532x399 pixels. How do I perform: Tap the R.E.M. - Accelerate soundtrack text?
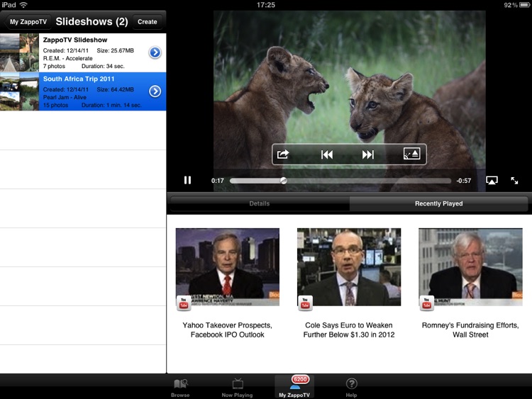point(67,58)
